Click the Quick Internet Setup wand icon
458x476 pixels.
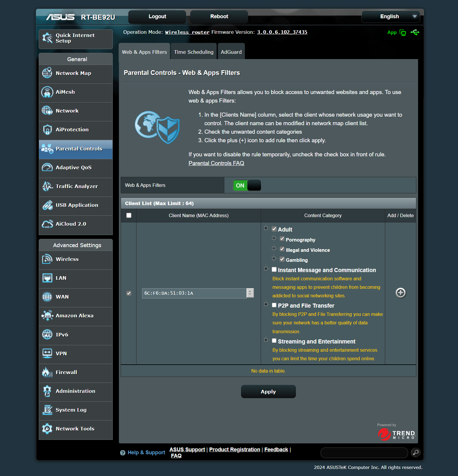click(x=47, y=38)
